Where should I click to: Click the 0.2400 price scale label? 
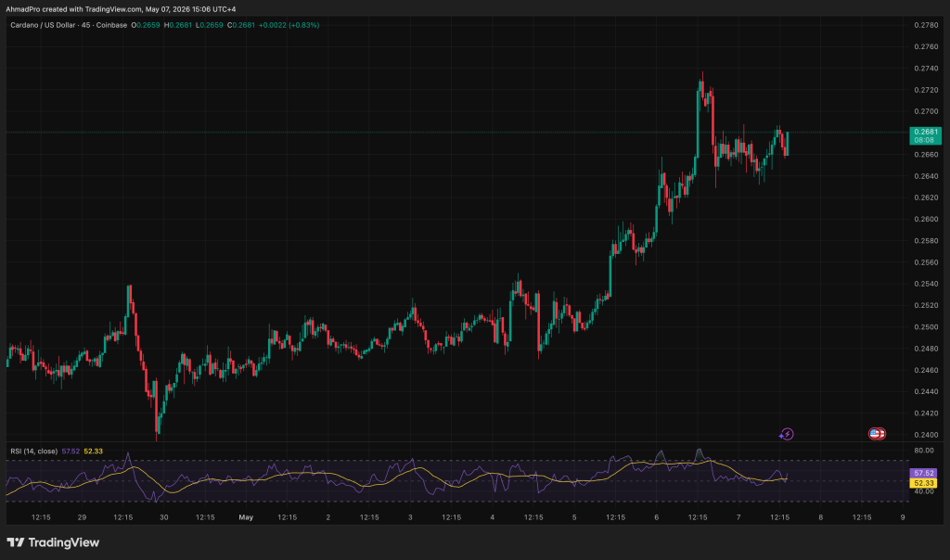pyautogui.click(x=926, y=435)
